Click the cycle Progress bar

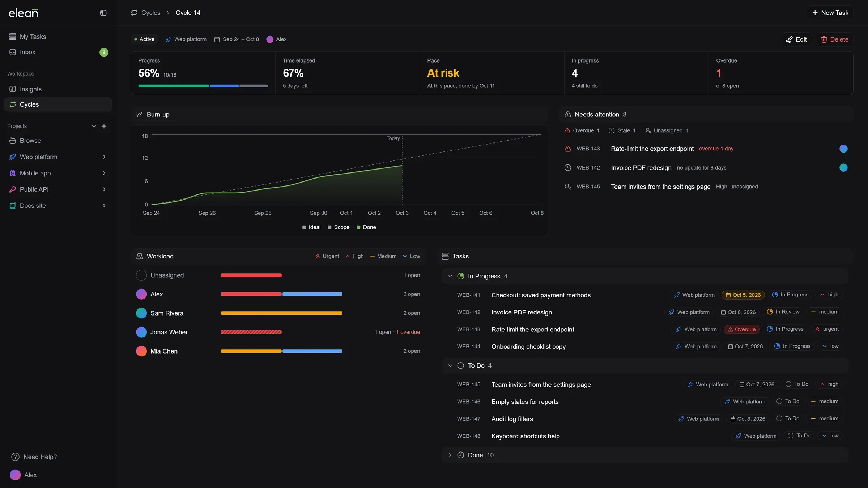(x=203, y=86)
